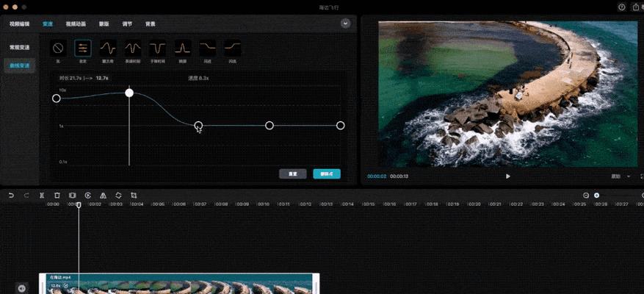Select the 无 (none) speed curve preset

tap(57, 49)
